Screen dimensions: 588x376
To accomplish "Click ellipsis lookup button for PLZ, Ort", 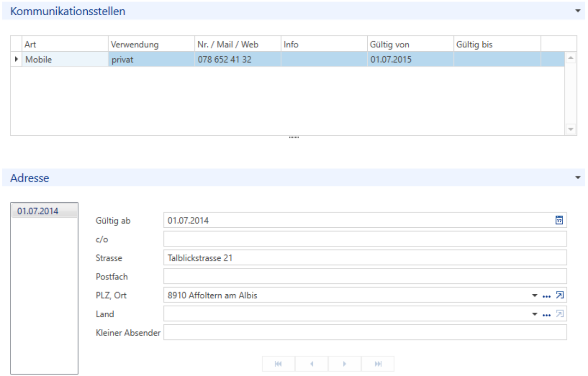I will point(547,296).
